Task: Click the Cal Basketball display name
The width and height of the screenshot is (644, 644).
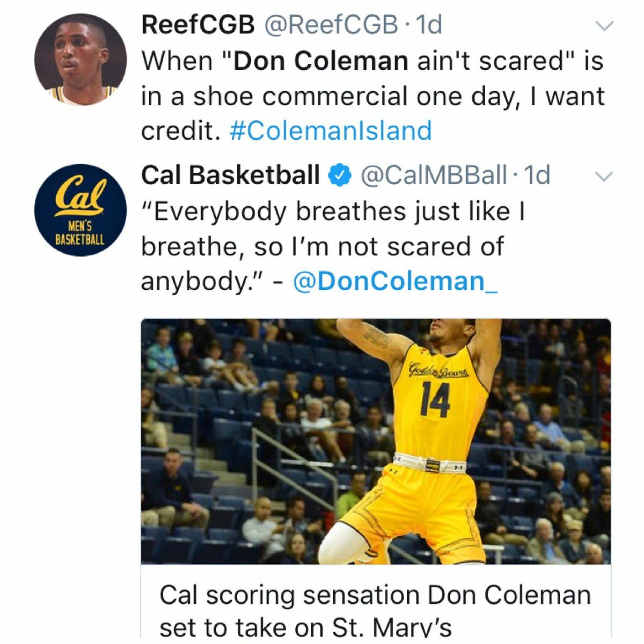Action: click(230, 175)
